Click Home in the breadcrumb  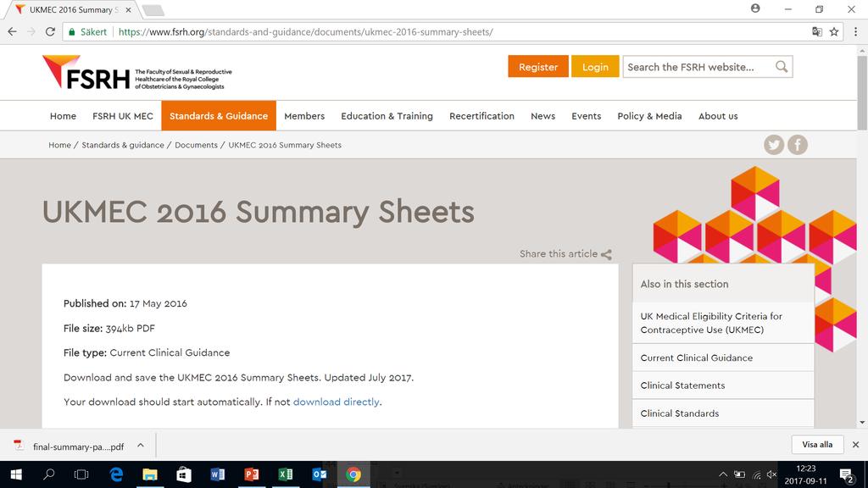tap(60, 145)
